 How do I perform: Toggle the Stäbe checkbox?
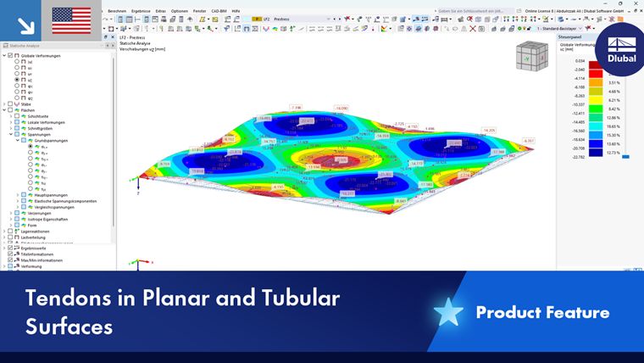coord(10,104)
